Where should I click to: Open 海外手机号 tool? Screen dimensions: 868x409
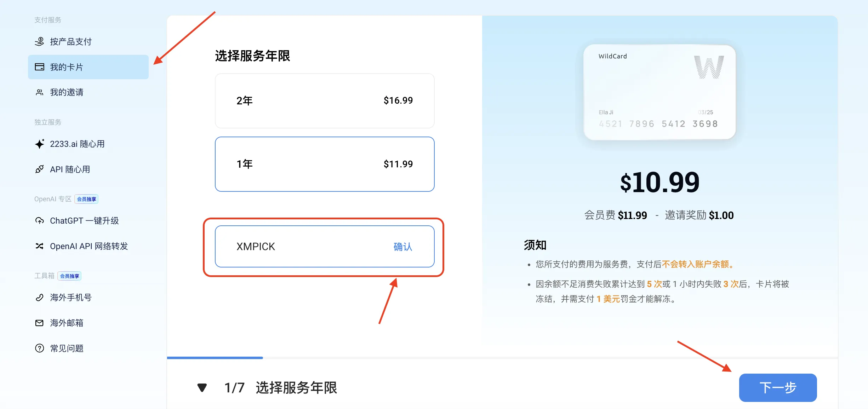[88, 298]
